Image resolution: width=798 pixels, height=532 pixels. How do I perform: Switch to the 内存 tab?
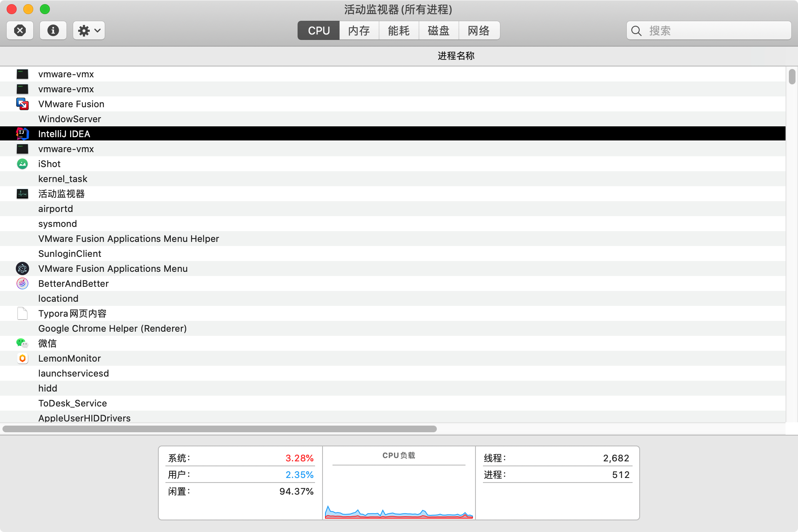click(359, 30)
